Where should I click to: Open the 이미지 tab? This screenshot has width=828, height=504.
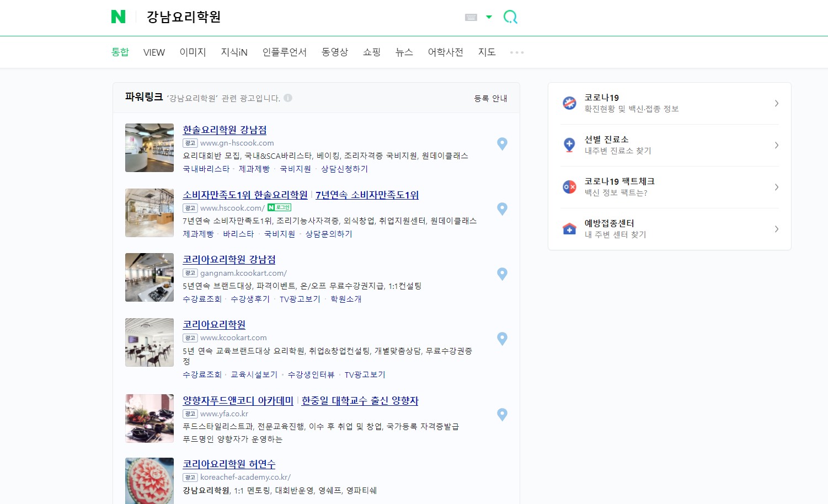(x=193, y=52)
